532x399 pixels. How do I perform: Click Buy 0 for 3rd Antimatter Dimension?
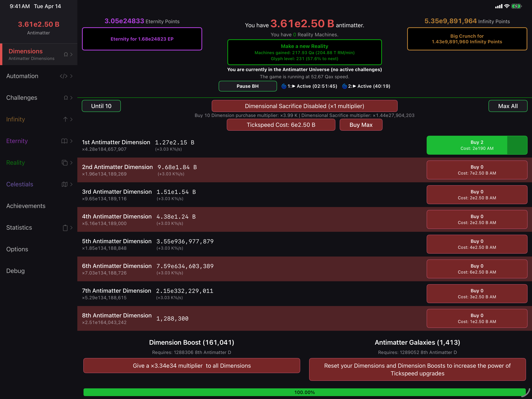(477, 194)
